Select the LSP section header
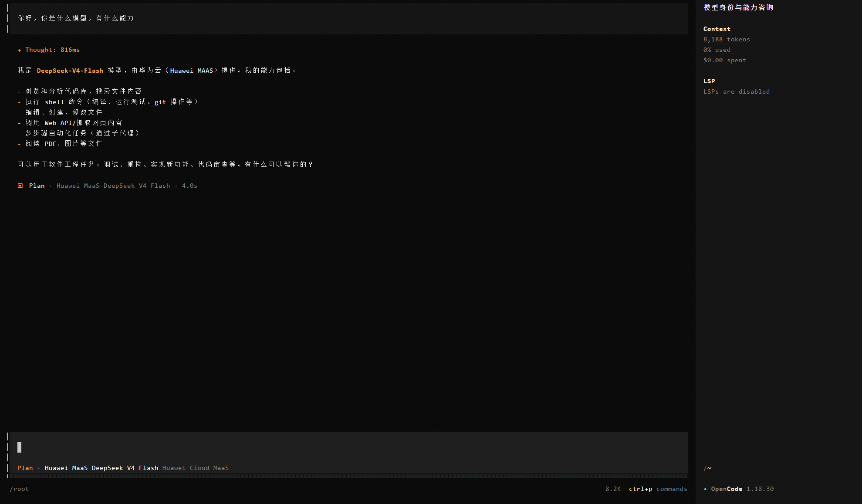Image resolution: width=862 pixels, height=504 pixels. 709,81
